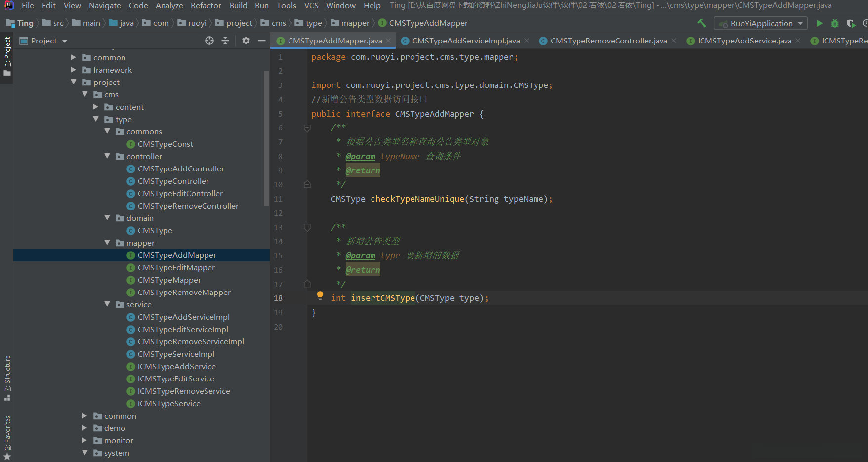The width and height of the screenshot is (868, 462).
Task: Expand the framework folder
Action: (74, 70)
